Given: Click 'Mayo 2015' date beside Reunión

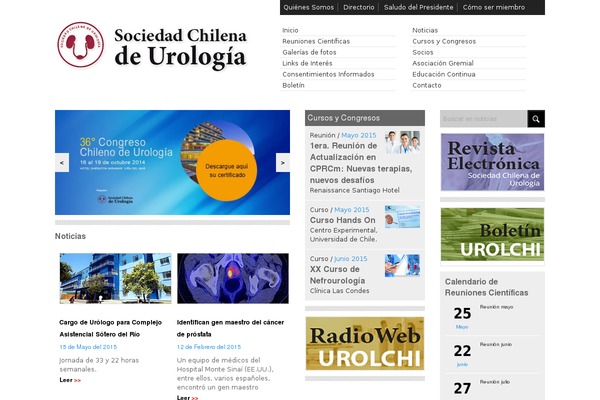Looking at the screenshot, I should pyautogui.click(x=359, y=136).
